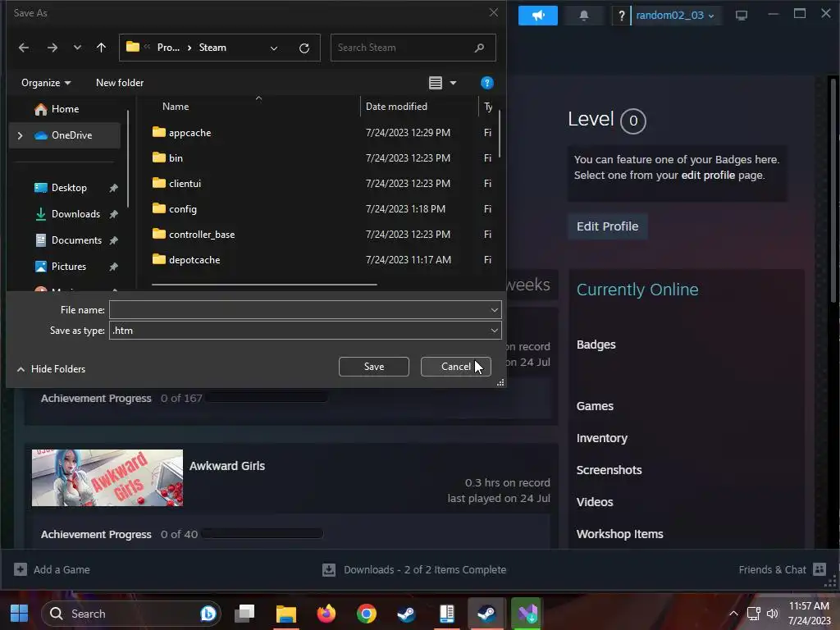Open Steam announcements megaphone icon
The width and height of the screenshot is (840, 630).
(x=538, y=16)
